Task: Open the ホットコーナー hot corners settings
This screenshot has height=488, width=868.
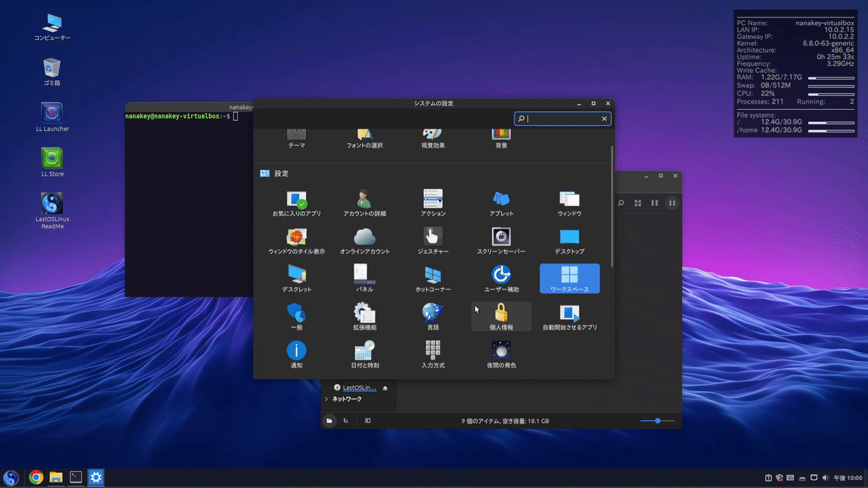Action: [432, 277]
